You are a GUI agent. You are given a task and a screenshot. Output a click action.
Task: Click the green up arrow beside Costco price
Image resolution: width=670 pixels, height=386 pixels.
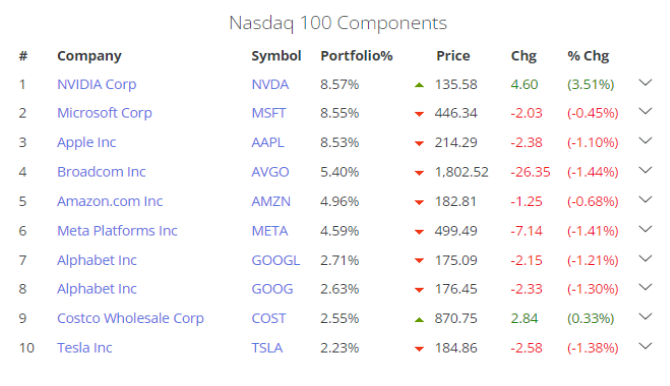419,319
